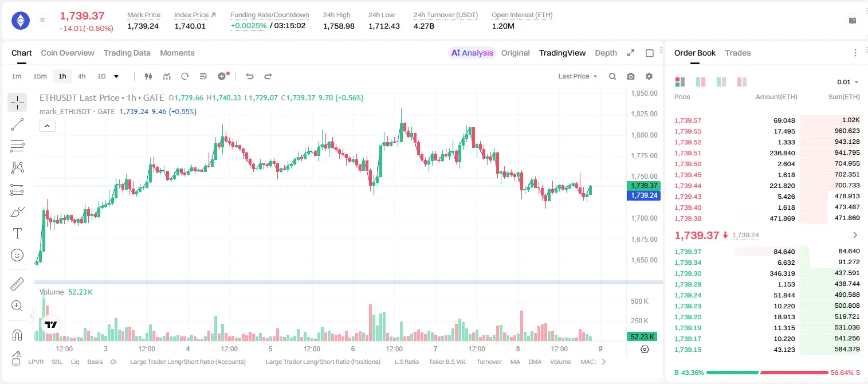Search symbols with magnifier icon
Screen dimensions: 868x384
click(x=612, y=76)
